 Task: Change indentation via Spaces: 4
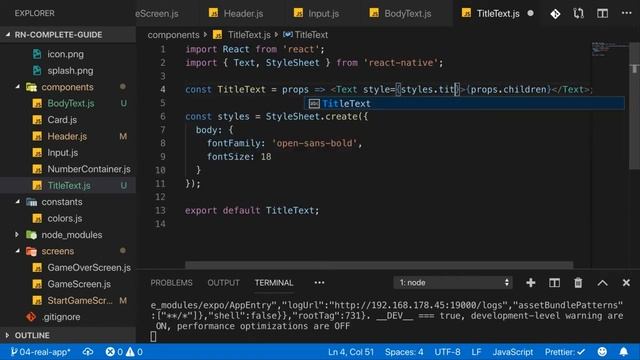click(404, 352)
